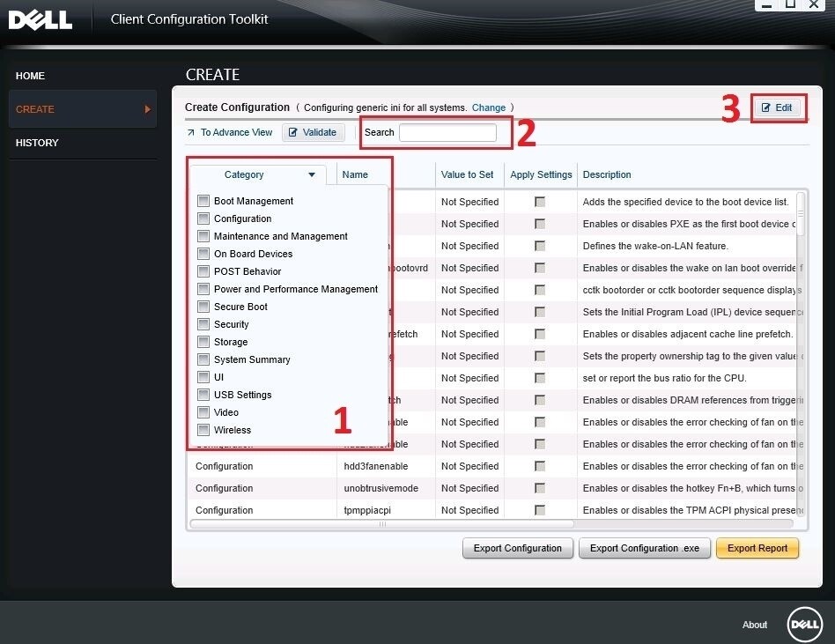Screen dimensions: 835x644
Task: Enable the Wireless category checkbox
Action: point(203,430)
